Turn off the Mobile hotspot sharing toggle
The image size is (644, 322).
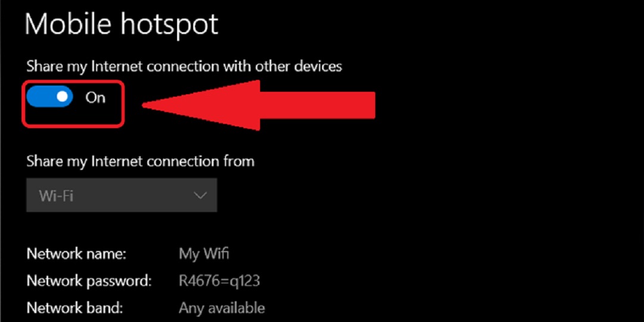[x=49, y=97]
